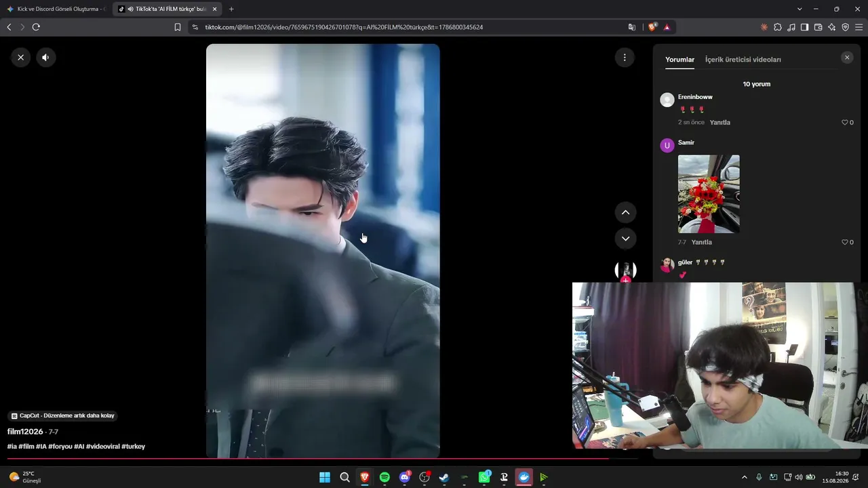
Task: Open Ereninboww's profile from comment
Action: (x=695, y=97)
